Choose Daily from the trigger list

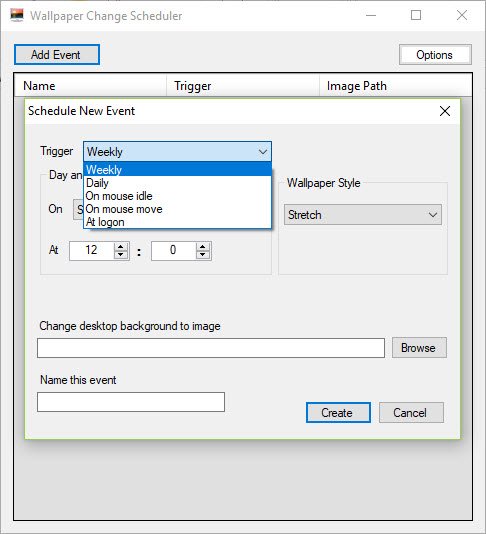pos(177,183)
